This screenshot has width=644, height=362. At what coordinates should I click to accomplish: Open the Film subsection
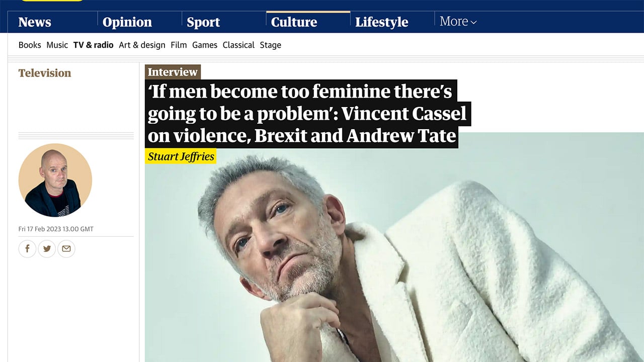pyautogui.click(x=179, y=45)
